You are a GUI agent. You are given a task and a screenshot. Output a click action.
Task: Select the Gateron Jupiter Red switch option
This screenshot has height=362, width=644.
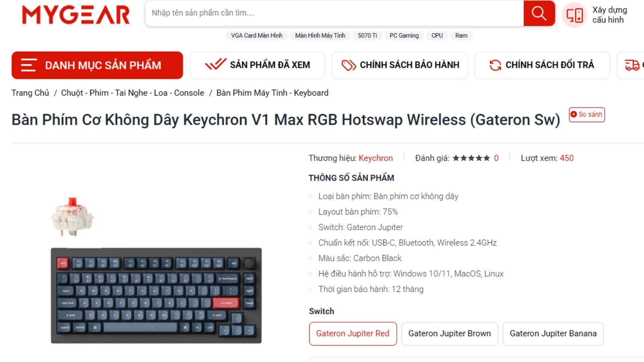point(353,334)
